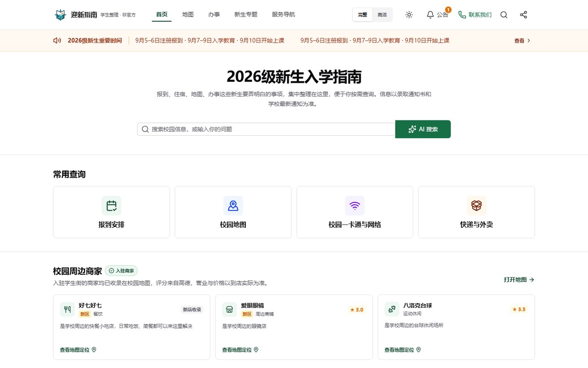Click the 校园地图 map pin icon
This screenshot has width=588, height=368.
coord(233,206)
